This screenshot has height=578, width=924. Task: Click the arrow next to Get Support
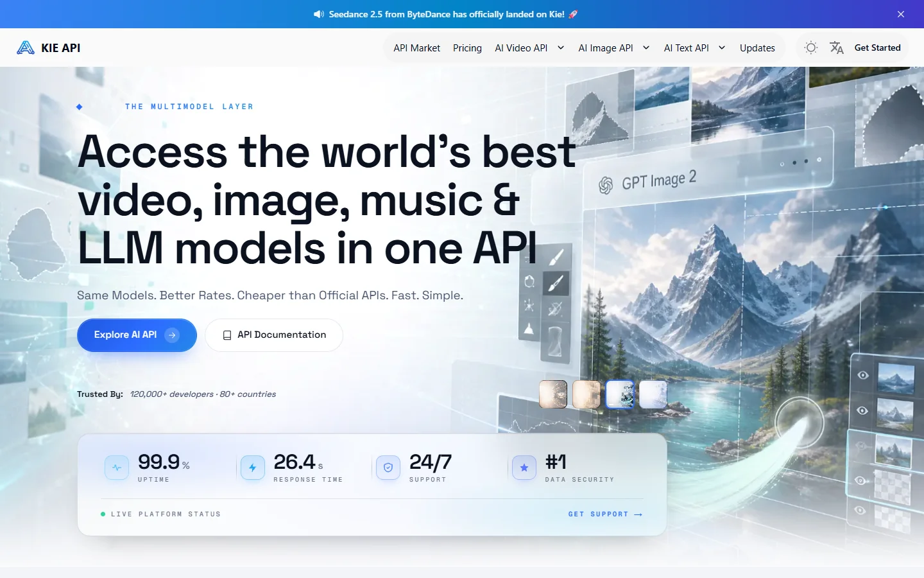click(x=638, y=514)
